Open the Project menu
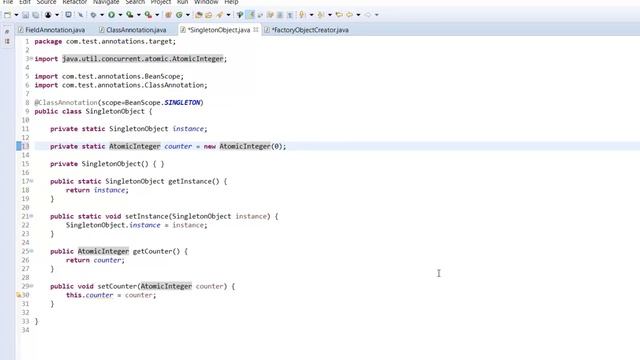 161,2
